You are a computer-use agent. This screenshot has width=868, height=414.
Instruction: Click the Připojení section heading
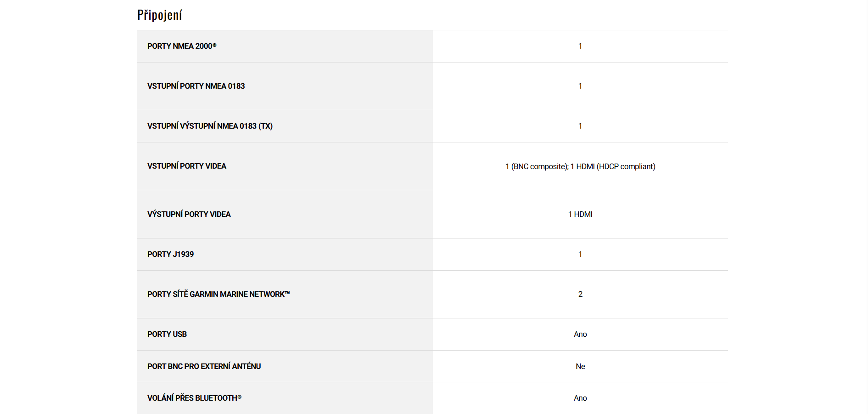point(160,15)
